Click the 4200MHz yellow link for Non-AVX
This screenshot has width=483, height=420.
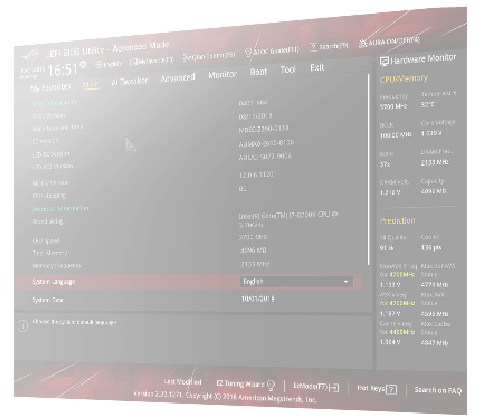point(402,275)
